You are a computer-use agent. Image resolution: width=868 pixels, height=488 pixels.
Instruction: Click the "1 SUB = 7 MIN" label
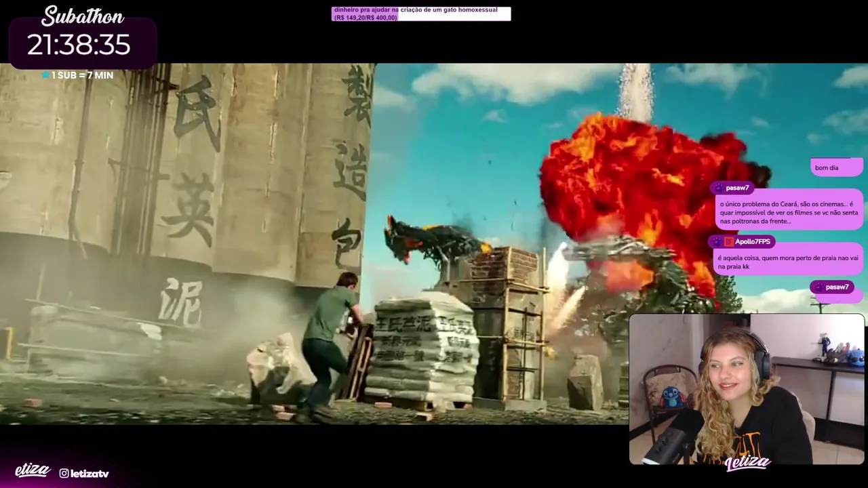pyautogui.click(x=83, y=75)
